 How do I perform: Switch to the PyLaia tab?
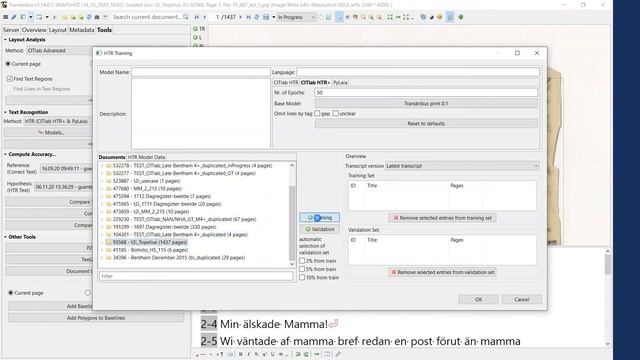(x=340, y=82)
